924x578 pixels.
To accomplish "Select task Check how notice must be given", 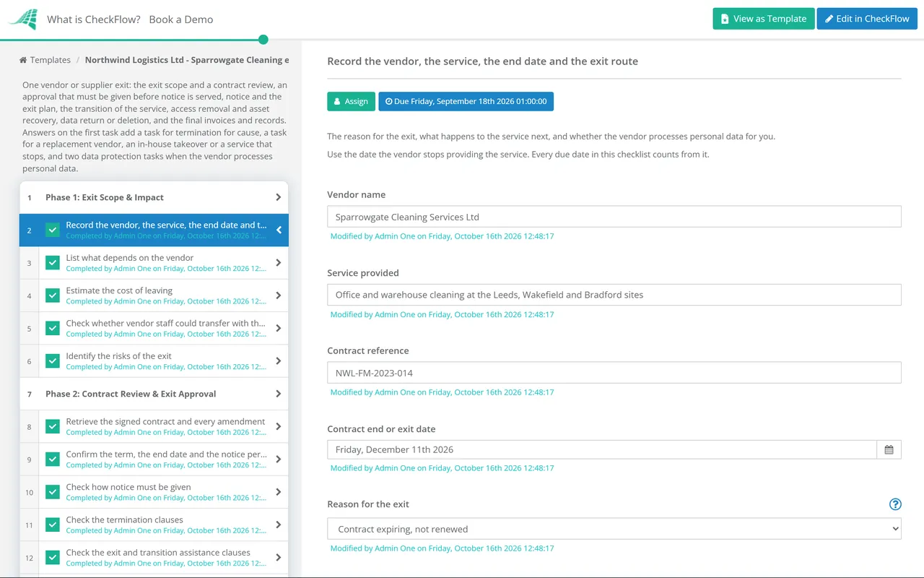I will coord(154,492).
